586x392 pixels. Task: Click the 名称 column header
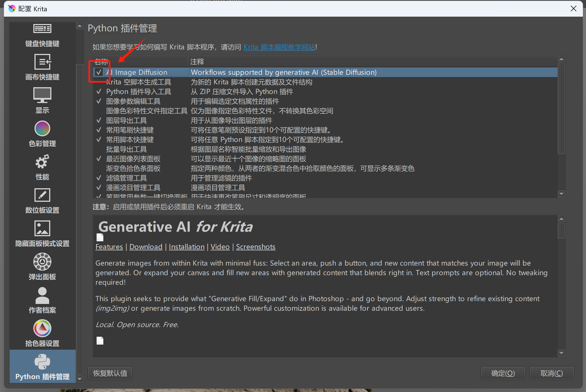click(141, 62)
